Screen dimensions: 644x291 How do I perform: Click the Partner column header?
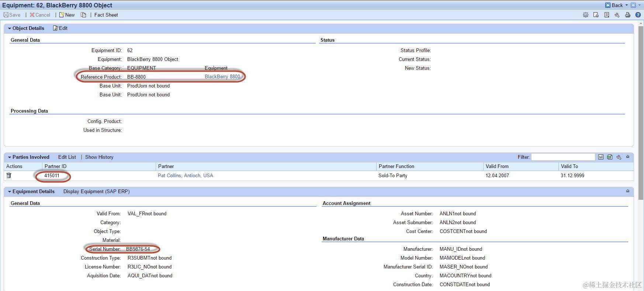click(266, 167)
